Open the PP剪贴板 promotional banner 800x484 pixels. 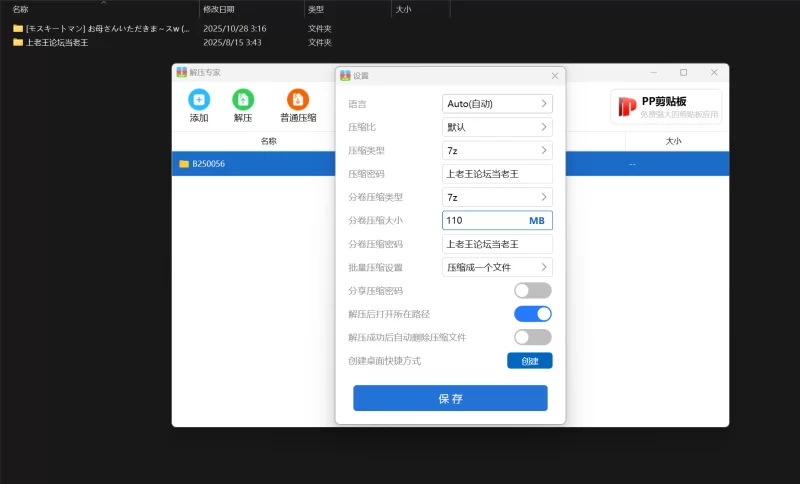(666, 106)
